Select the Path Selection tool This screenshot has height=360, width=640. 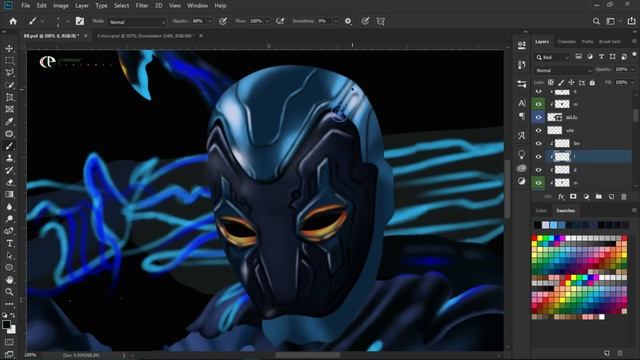(x=9, y=256)
